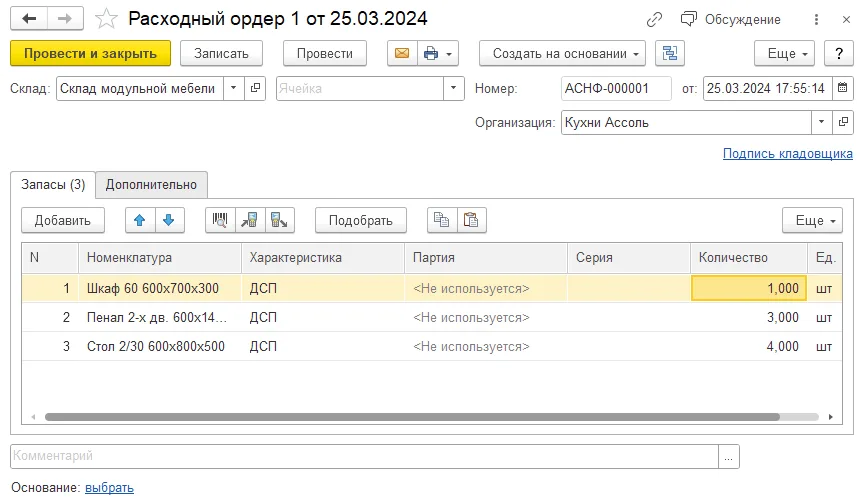Open the Создать на основании menu
Image resolution: width=867 pixels, height=502 pixels.
[562, 54]
